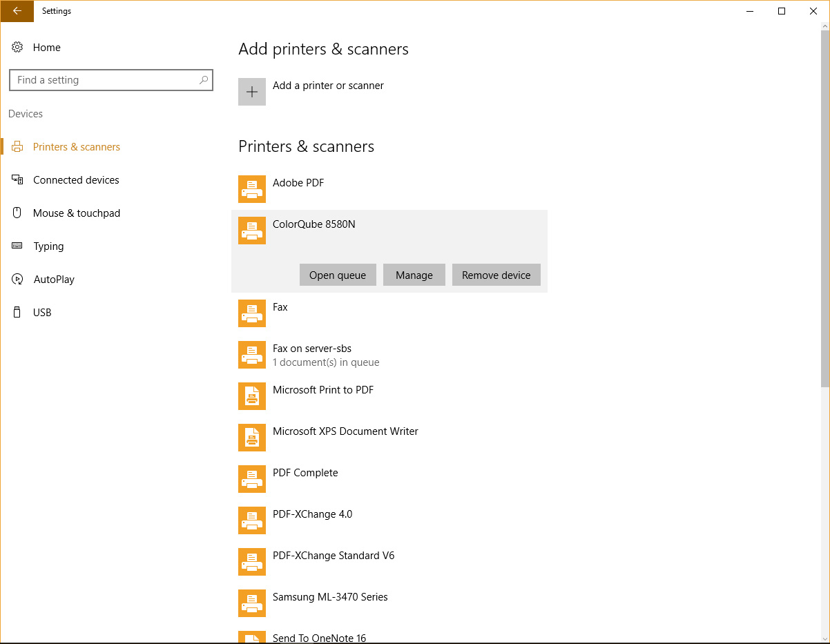The width and height of the screenshot is (830, 644).
Task: Select Printers & scanners in sidebar
Action: pos(77,147)
